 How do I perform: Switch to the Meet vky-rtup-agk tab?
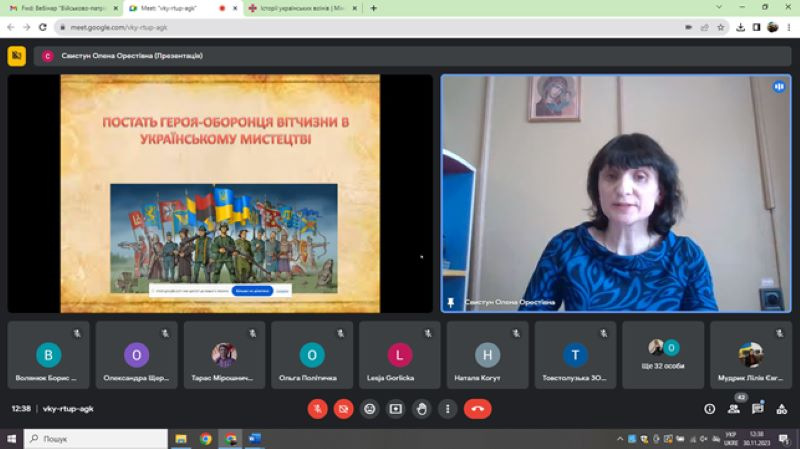(x=182, y=8)
